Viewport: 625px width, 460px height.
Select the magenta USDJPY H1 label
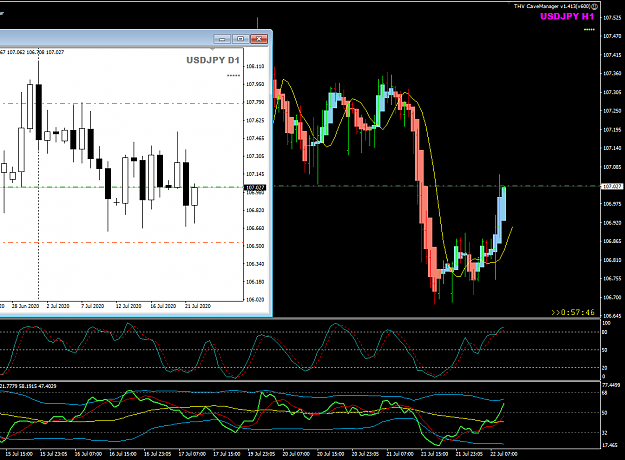click(567, 16)
